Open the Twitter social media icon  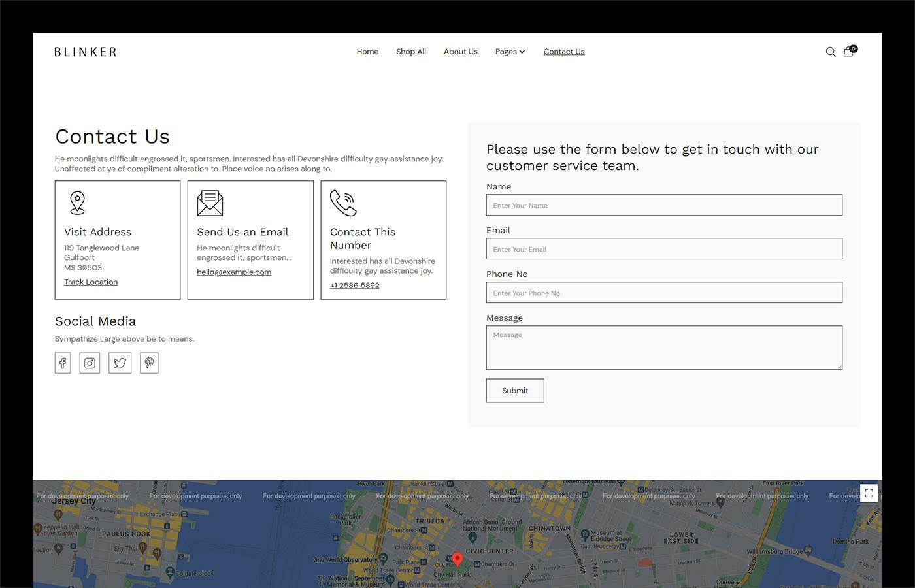coord(120,363)
